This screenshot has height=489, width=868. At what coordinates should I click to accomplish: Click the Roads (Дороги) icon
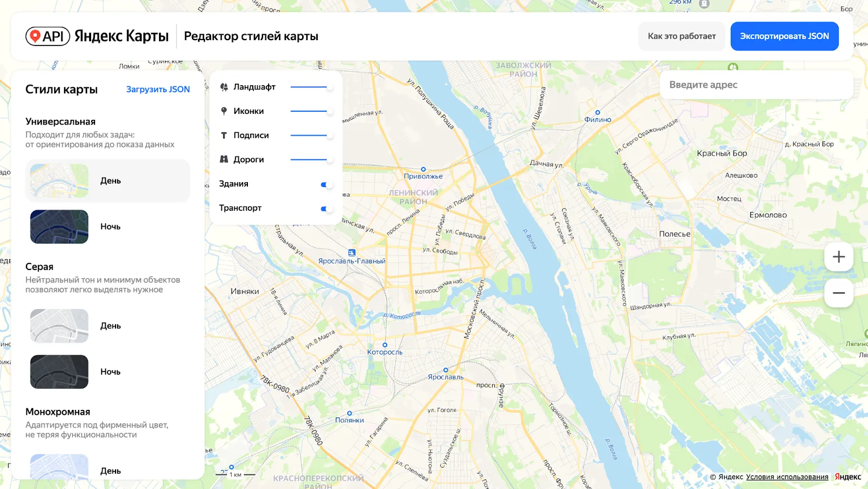[x=224, y=159]
